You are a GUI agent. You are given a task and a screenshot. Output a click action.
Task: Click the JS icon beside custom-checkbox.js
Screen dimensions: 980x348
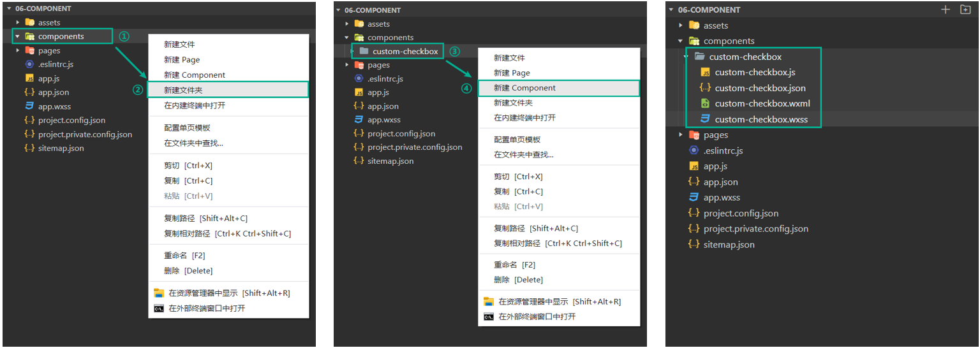[x=705, y=73]
